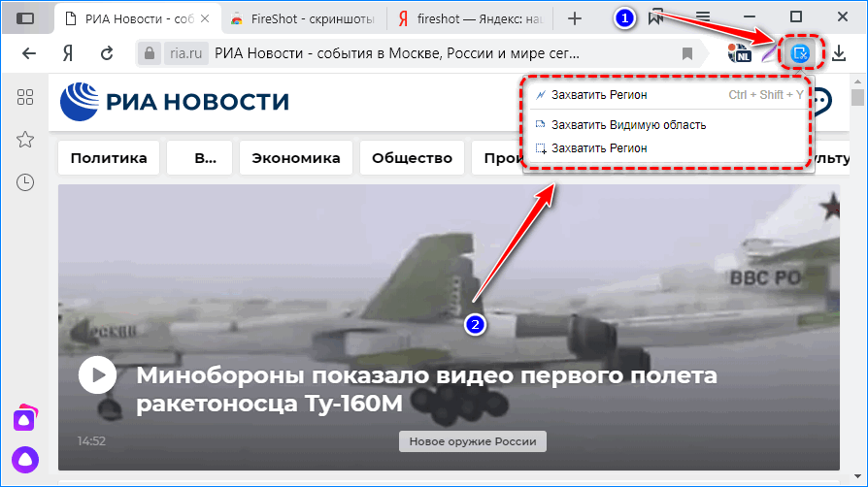
Task: Click the page title text in the address bar
Action: (397, 53)
